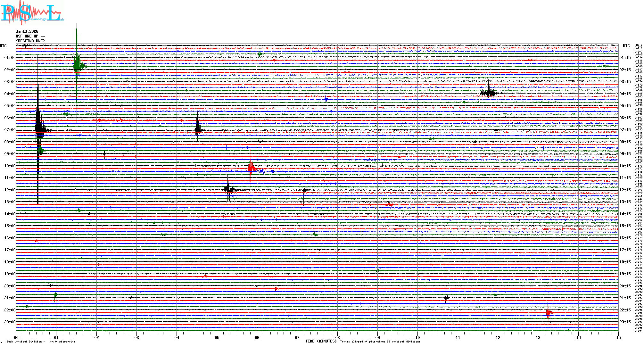Click the left UTC axis header
Image resolution: width=644 pixels, height=346 pixels.
3,46
